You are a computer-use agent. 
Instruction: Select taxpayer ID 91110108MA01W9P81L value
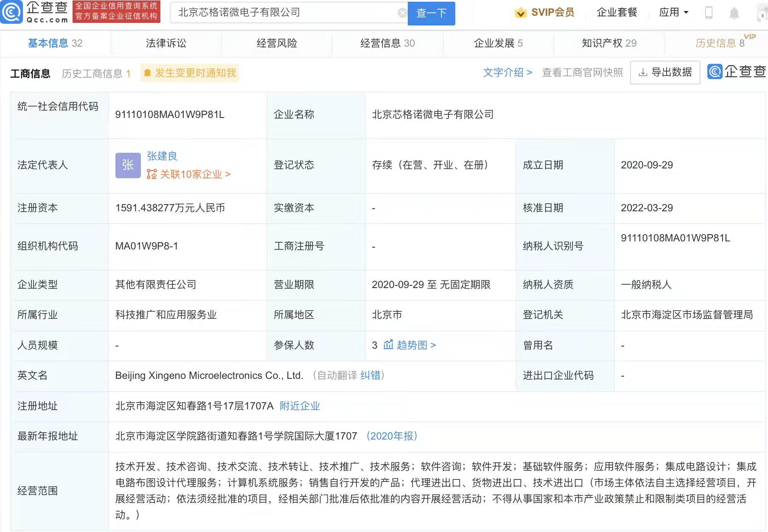coord(676,238)
